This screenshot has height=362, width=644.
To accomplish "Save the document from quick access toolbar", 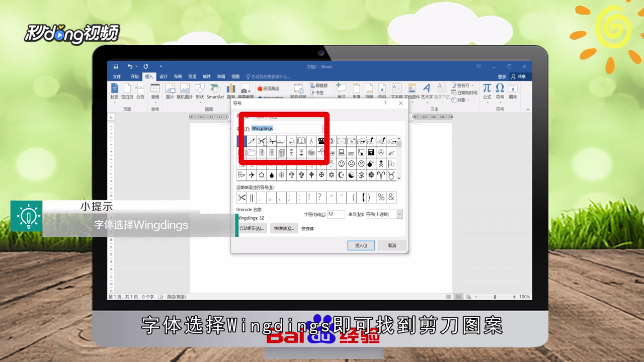I will 115,66.
